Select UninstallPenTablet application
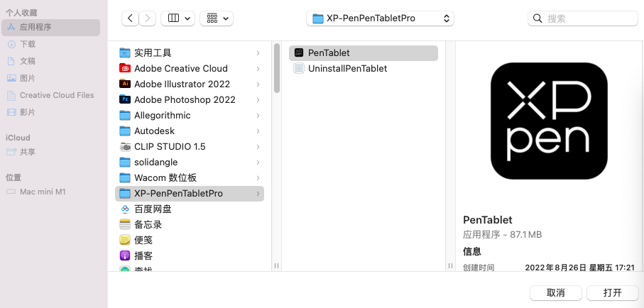Viewport: 644px width, 308px height. [x=364, y=69]
